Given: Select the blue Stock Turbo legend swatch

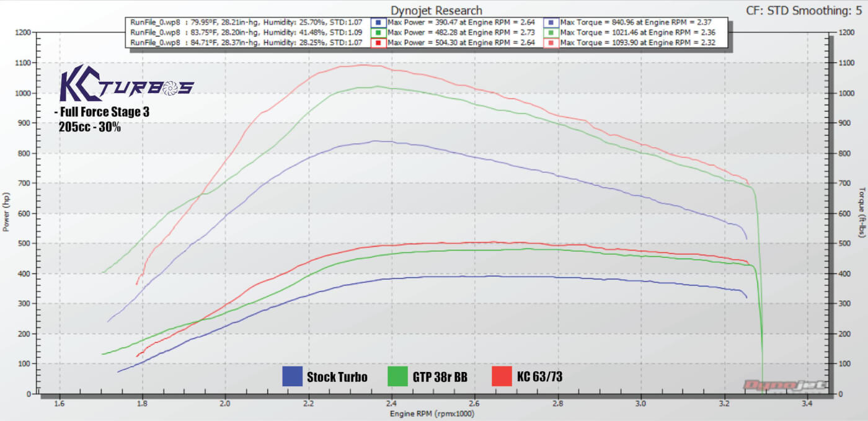Looking at the screenshot, I should coord(291,376).
